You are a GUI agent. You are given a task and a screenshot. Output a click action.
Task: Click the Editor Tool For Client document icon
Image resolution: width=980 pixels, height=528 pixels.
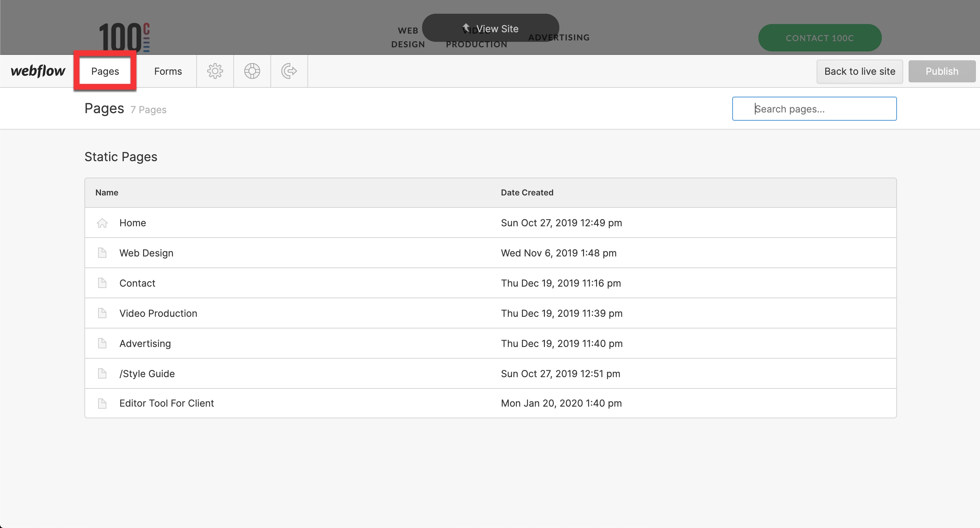point(102,403)
